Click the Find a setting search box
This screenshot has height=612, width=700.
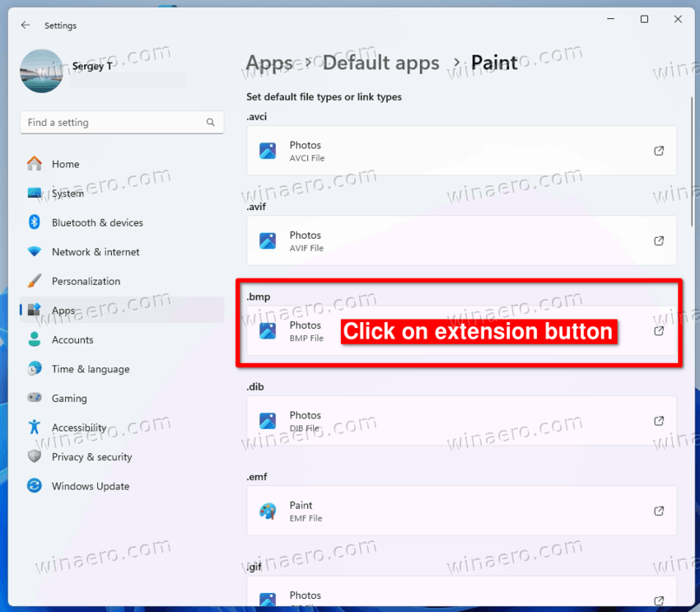pyautogui.click(x=122, y=122)
